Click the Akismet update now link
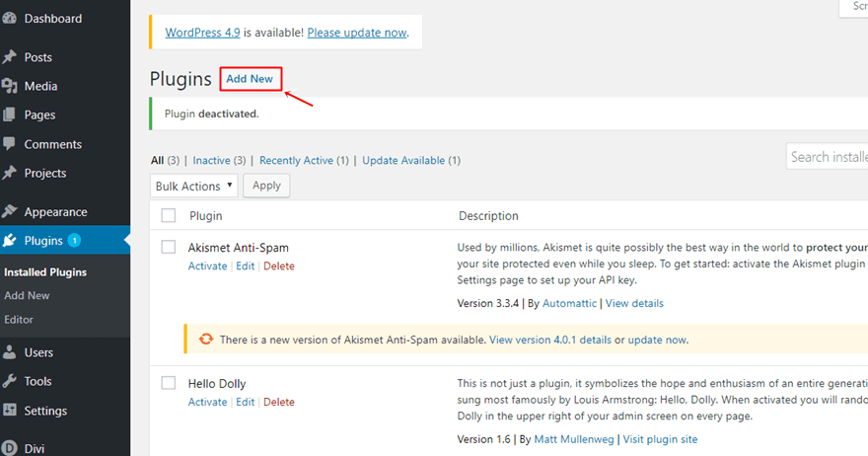The width and height of the screenshot is (868, 456). tap(657, 340)
